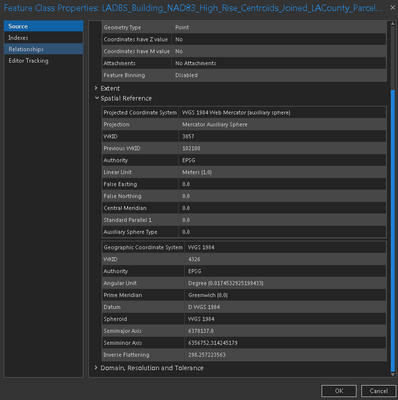
Task: Click the blue vertical scrollbar thumb
Action: pos(392,230)
